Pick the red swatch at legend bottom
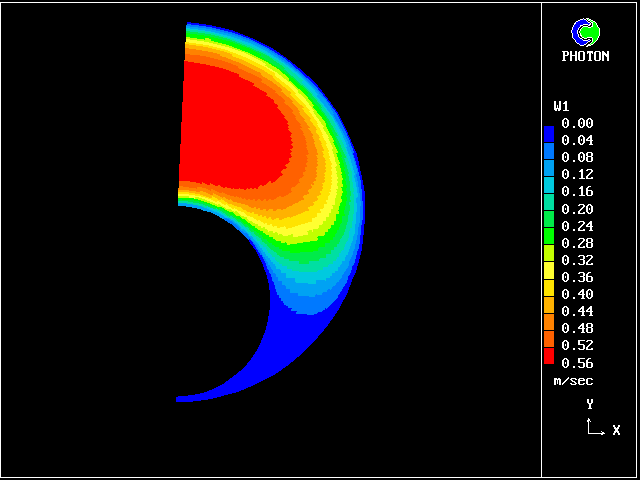The image size is (640, 480). (x=548, y=355)
